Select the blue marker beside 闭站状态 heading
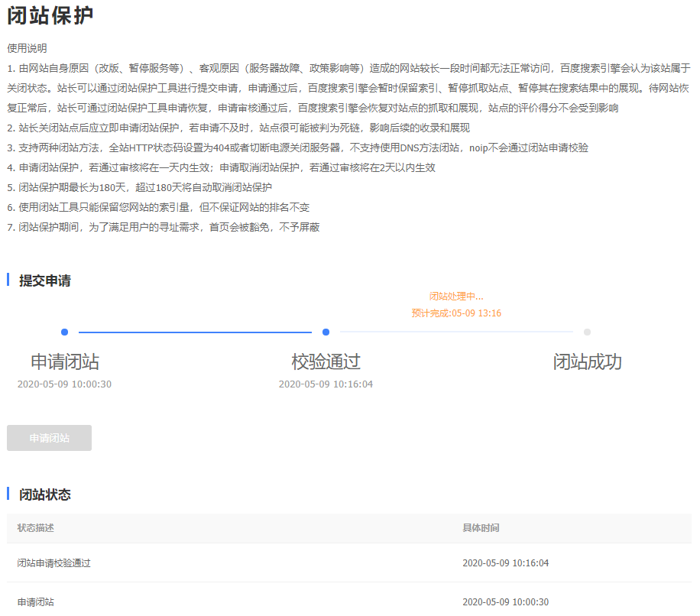 click(x=8, y=494)
